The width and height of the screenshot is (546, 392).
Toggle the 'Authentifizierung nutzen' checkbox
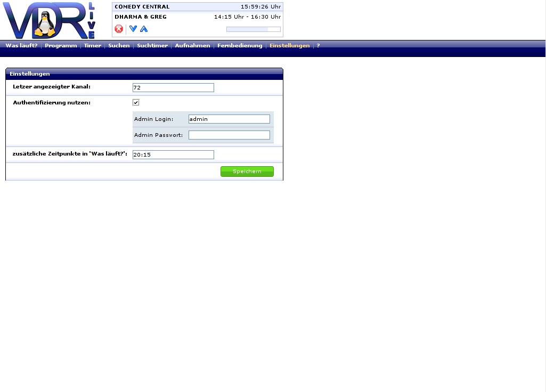pos(136,102)
